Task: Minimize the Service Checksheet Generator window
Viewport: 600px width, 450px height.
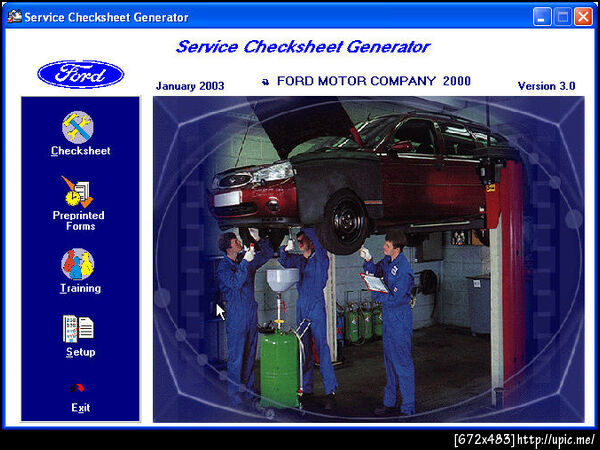Action: (542, 17)
